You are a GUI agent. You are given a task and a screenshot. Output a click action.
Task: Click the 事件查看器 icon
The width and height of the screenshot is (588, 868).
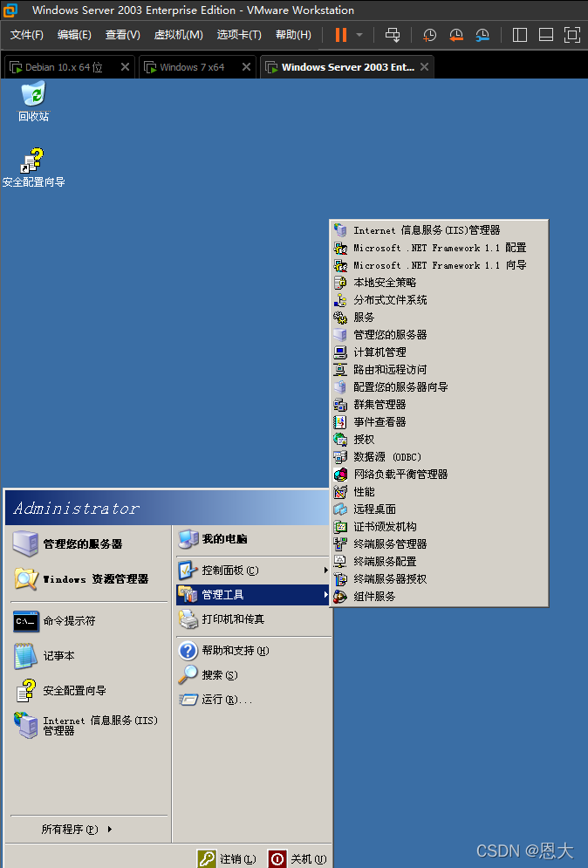point(340,422)
